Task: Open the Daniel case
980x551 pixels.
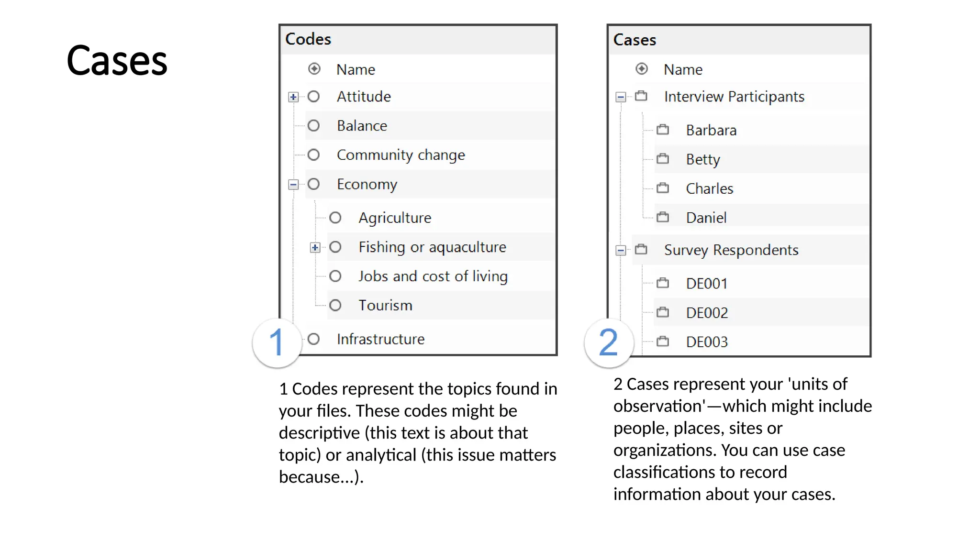Action: [706, 218]
